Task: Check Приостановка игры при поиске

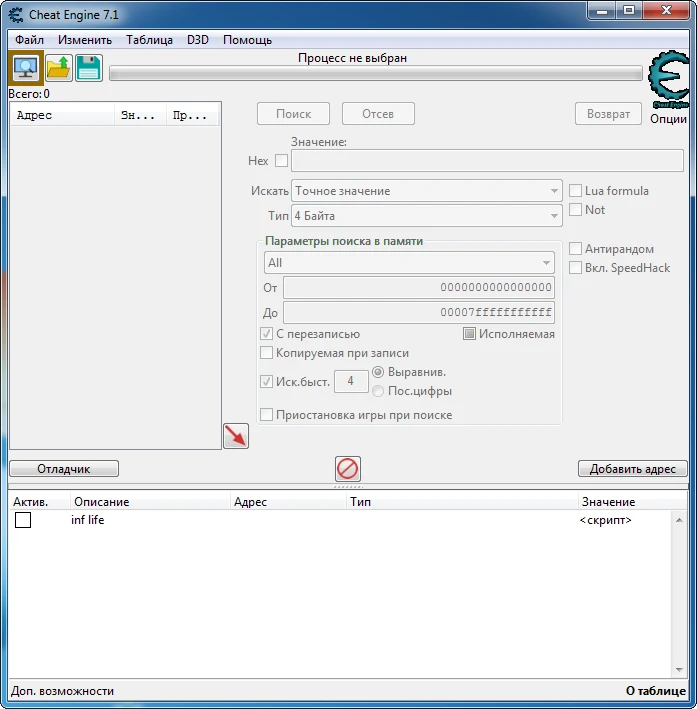Action: point(266,415)
